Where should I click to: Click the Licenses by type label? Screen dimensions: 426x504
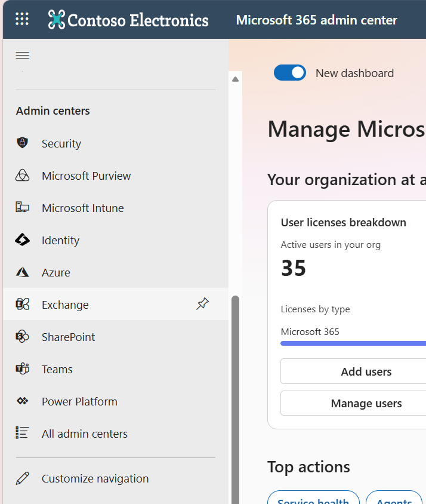315,309
